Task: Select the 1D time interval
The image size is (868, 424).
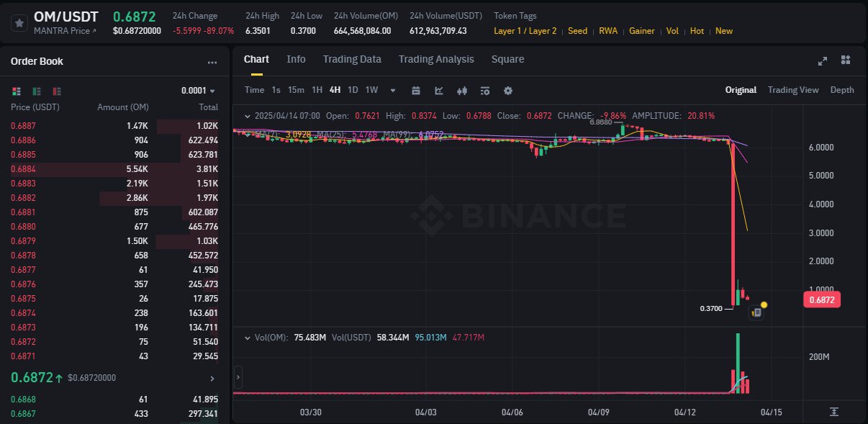Action: 353,90
